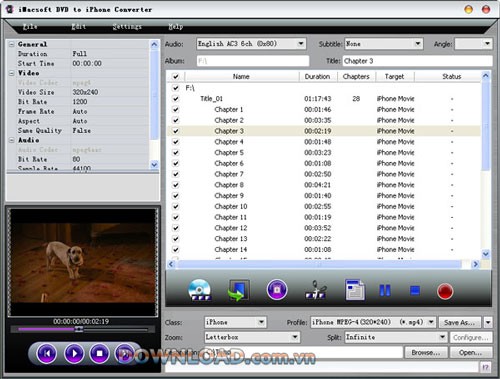500x379 pixels.
Task: Open the Save As arrow dropdown
Action: coord(488,322)
